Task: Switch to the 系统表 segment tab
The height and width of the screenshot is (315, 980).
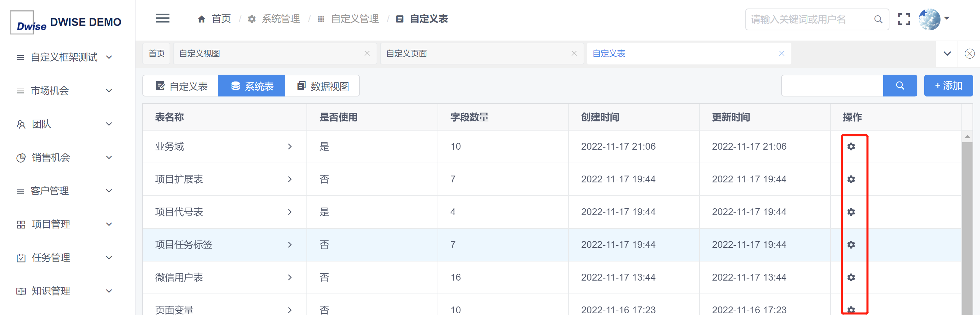Action: pos(251,86)
